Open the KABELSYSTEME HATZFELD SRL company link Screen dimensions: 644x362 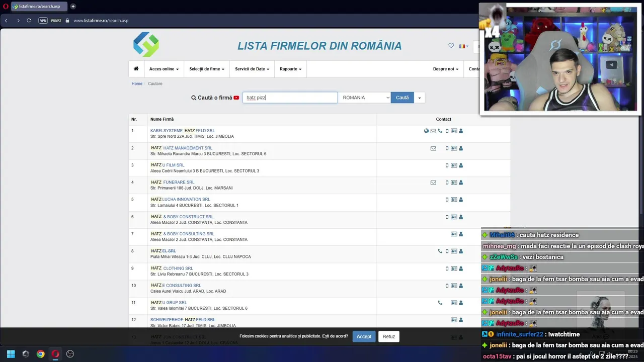coord(183,131)
